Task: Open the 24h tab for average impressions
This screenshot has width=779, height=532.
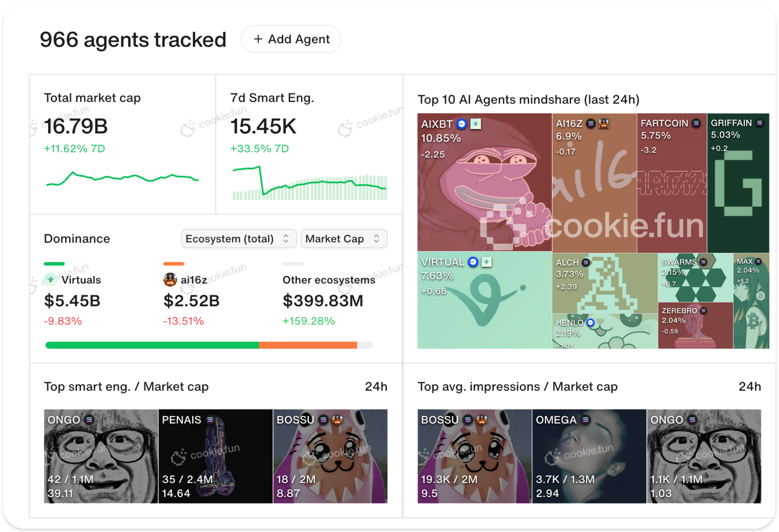Action: coord(751,386)
